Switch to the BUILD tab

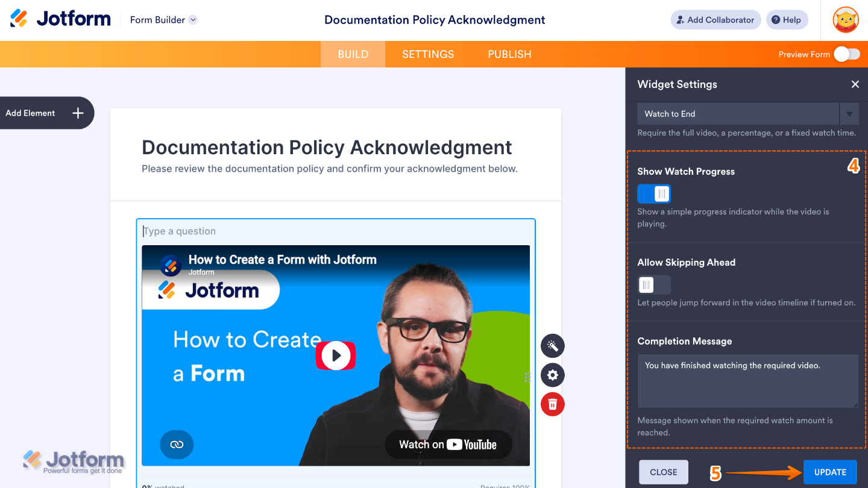point(353,54)
